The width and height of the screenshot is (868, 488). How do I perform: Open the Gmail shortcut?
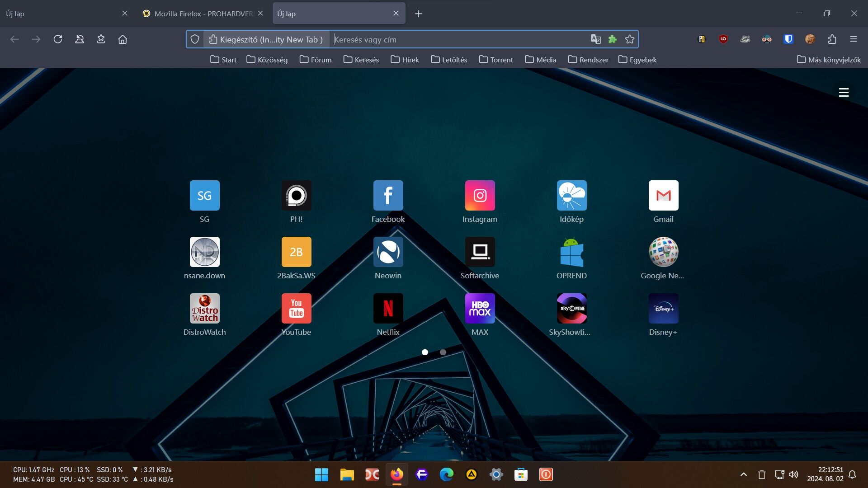663,196
